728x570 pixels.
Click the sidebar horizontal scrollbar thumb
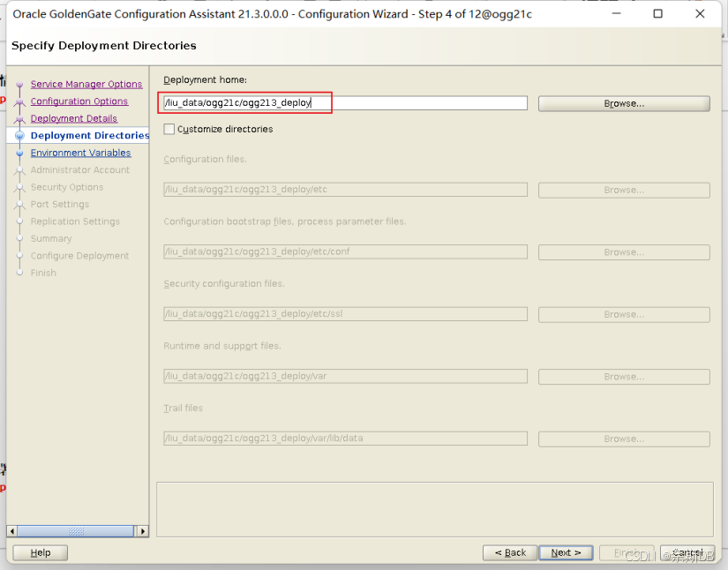pos(76,531)
